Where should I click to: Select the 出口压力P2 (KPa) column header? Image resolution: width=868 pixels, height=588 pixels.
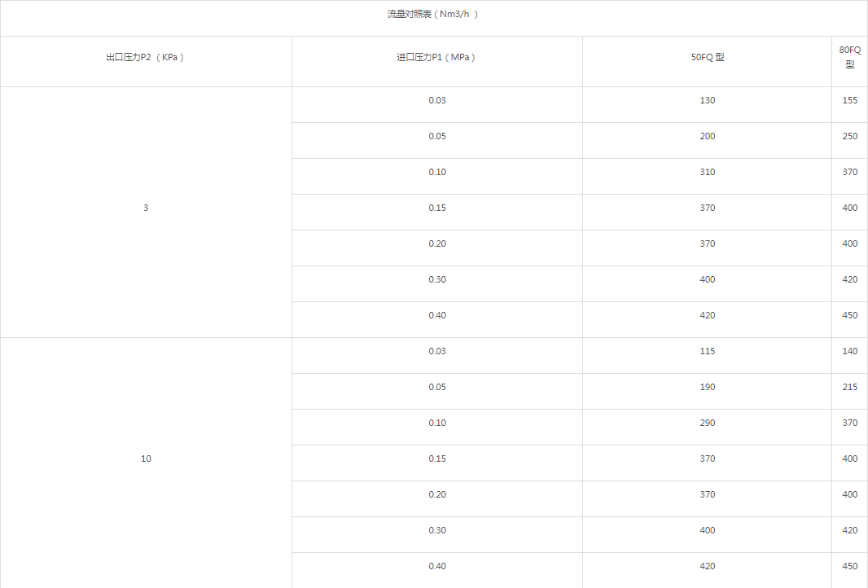tap(145, 58)
